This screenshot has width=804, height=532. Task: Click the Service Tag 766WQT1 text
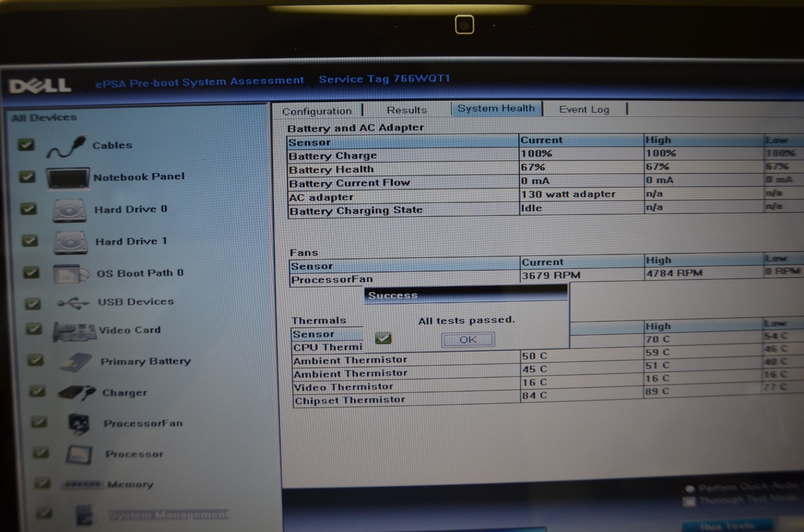(384, 79)
